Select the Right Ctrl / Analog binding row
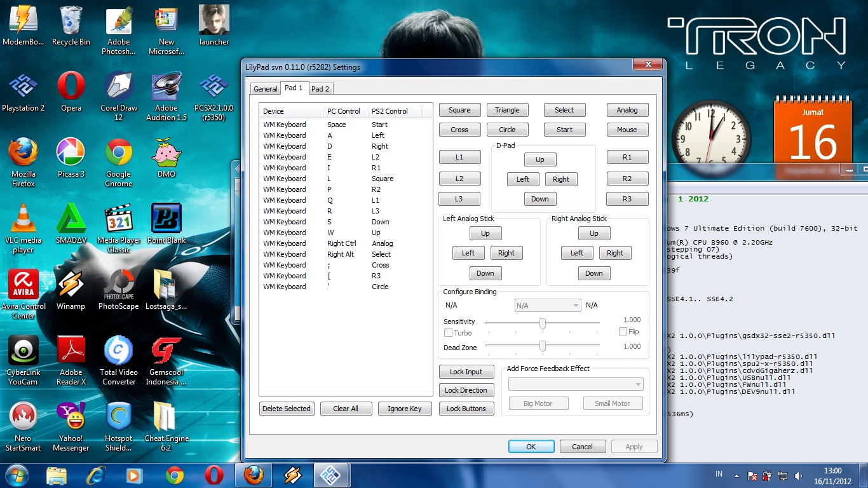The width and height of the screenshot is (868, 488). (x=346, y=243)
